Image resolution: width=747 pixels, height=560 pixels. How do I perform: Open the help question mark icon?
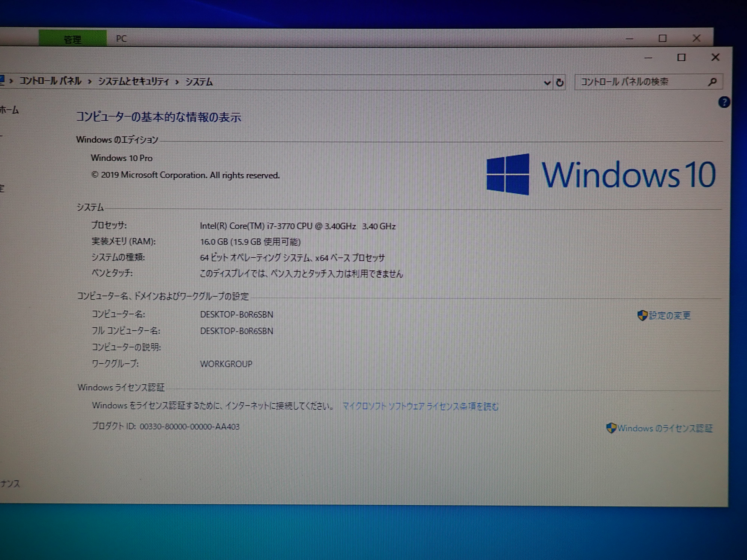pyautogui.click(x=724, y=102)
